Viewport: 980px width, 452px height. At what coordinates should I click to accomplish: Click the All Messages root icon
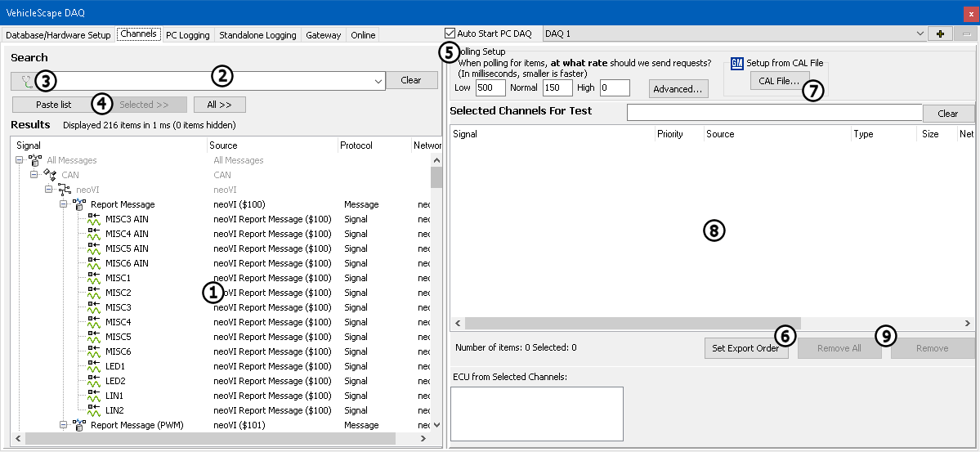(35, 160)
